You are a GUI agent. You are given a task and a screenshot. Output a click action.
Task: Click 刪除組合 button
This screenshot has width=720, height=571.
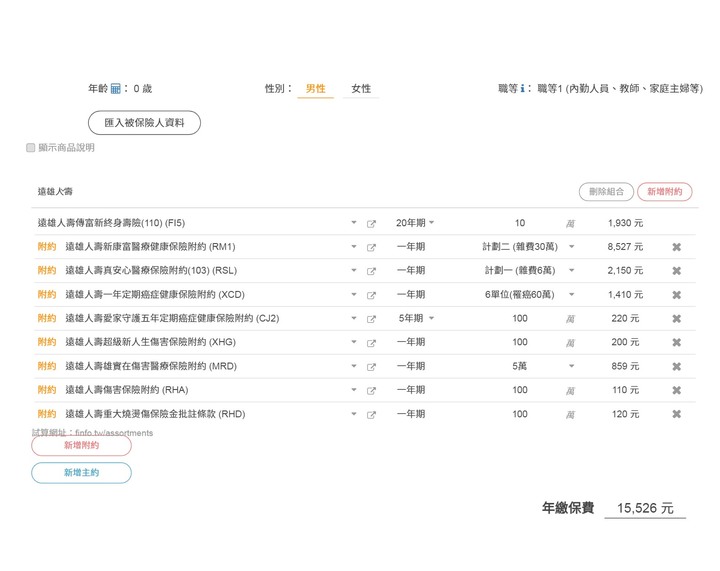606,192
